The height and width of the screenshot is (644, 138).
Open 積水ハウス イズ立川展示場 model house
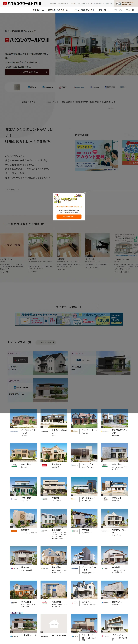24,559
